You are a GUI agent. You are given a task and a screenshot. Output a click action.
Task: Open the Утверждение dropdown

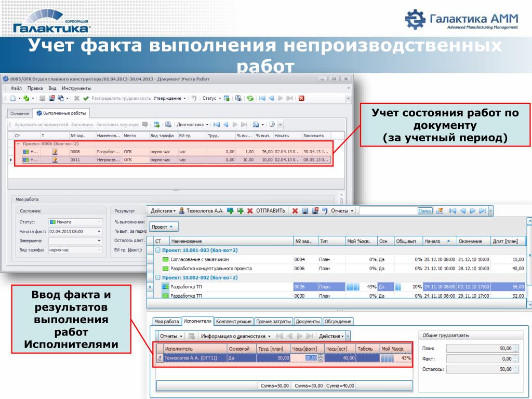[170, 98]
